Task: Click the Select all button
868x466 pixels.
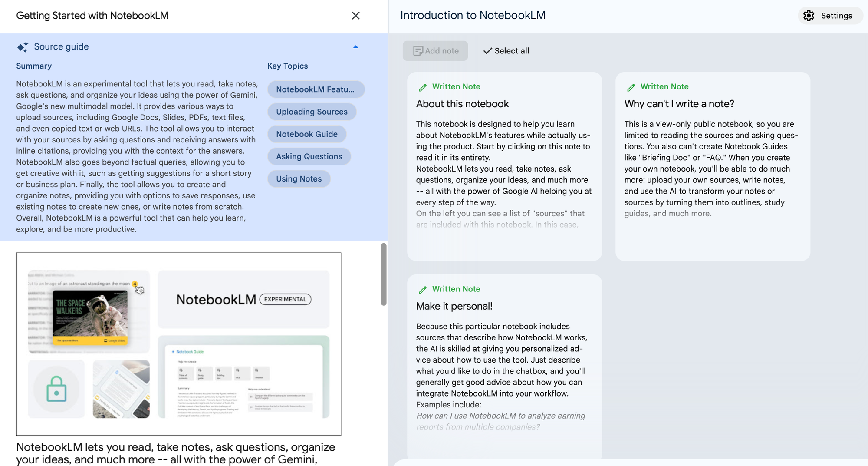Action: click(x=506, y=51)
